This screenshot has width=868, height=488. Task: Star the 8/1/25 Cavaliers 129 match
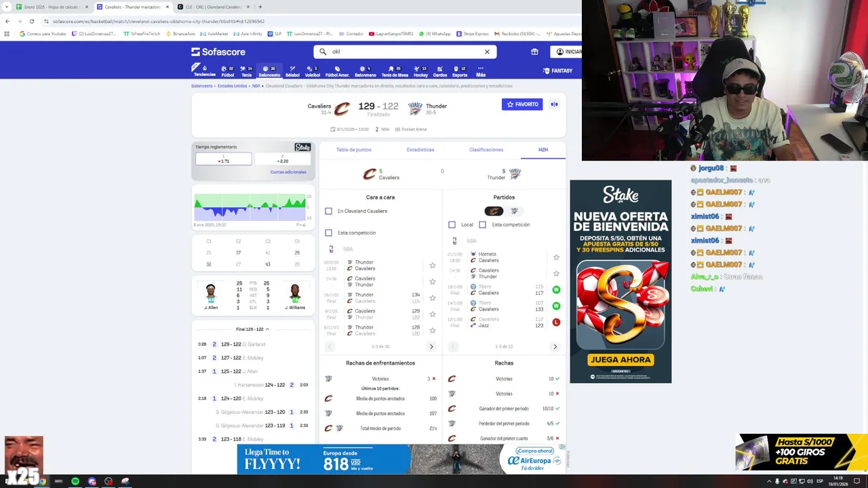(432, 314)
